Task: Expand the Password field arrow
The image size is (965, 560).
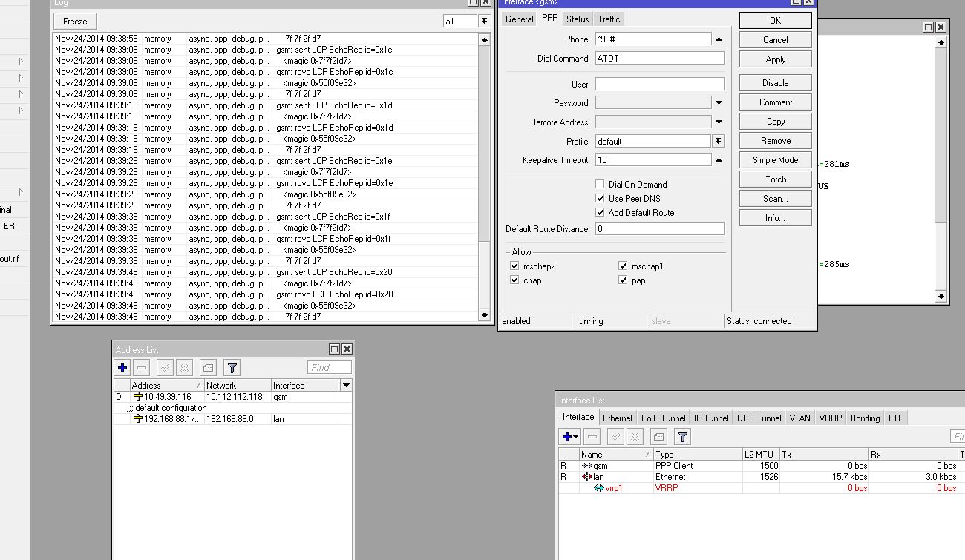Action: (x=719, y=103)
